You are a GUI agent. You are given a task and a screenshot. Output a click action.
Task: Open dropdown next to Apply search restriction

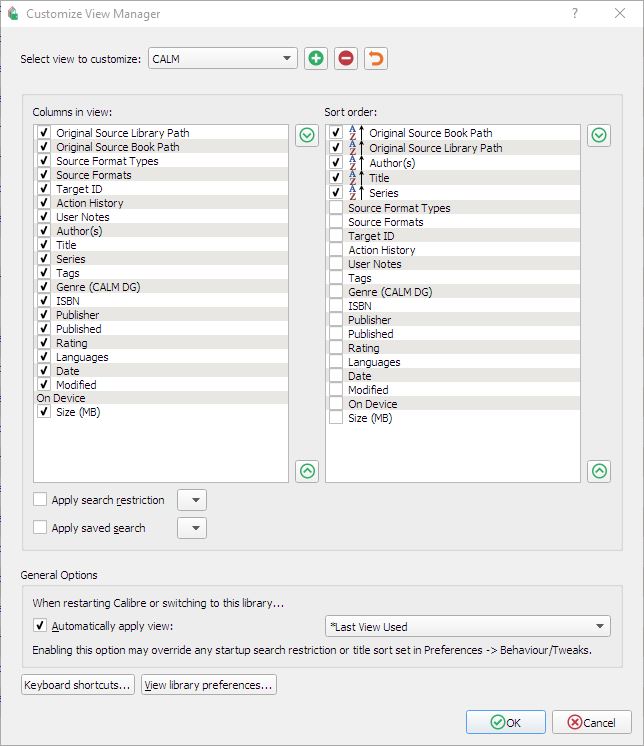tap(192, 500)
